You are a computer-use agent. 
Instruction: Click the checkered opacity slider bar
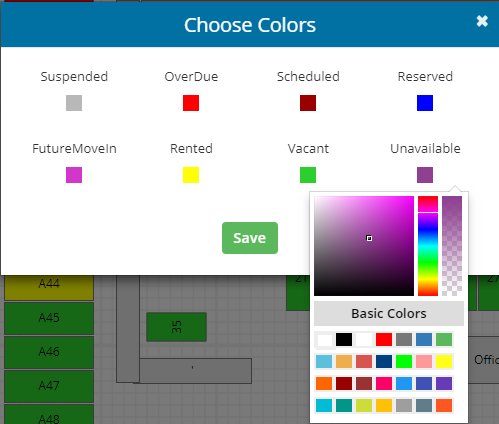click(x=452, y=246)
